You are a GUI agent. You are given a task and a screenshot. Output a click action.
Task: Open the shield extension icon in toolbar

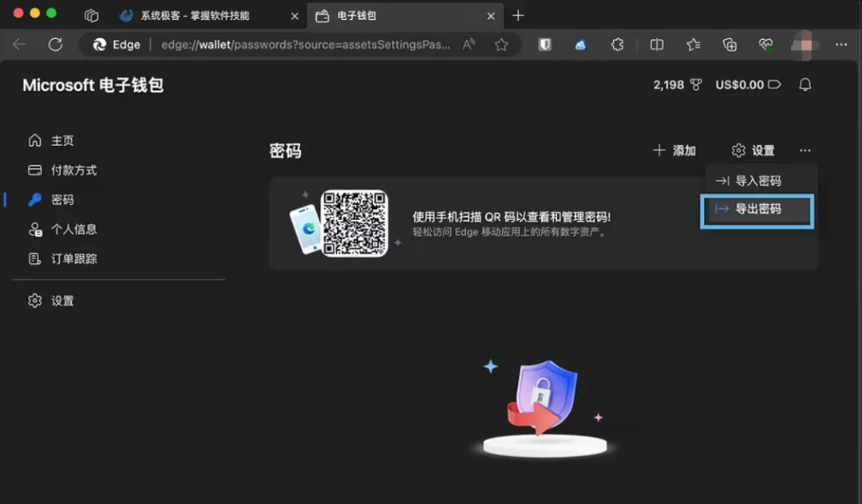[544, 45]
